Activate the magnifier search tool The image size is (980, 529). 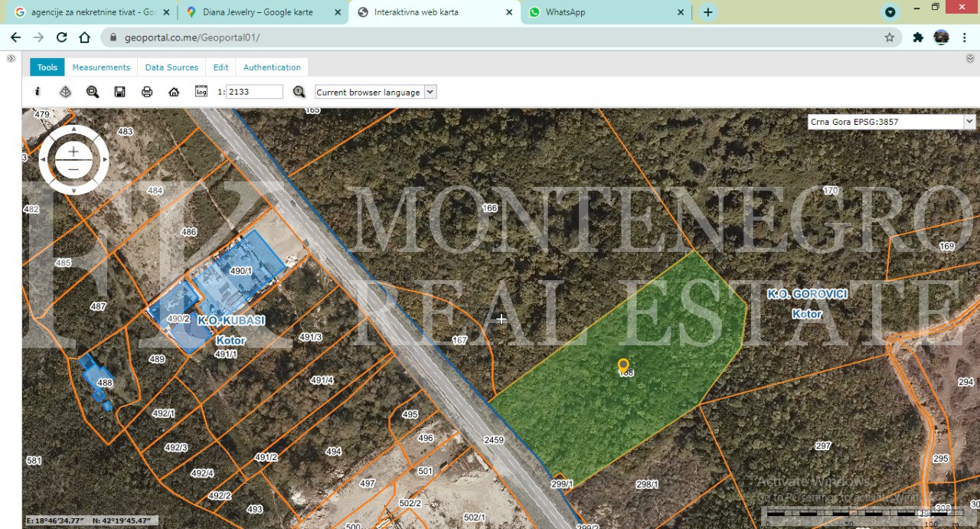(93, 92)
